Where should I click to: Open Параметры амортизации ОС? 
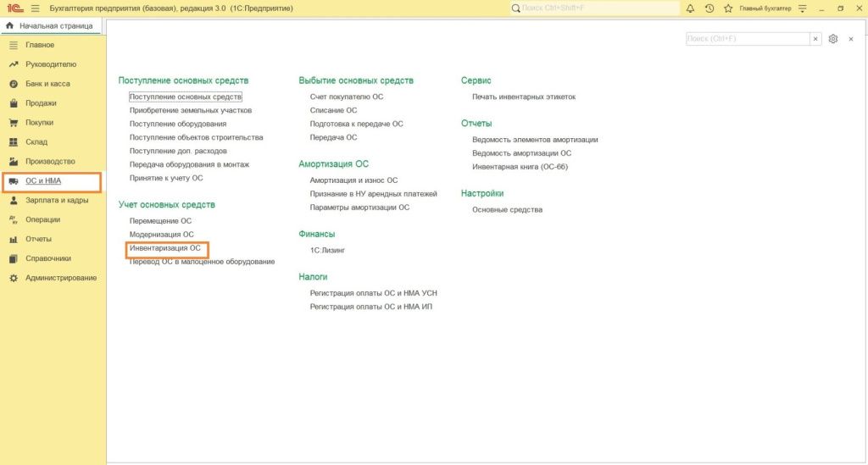[x=359, y=208]
